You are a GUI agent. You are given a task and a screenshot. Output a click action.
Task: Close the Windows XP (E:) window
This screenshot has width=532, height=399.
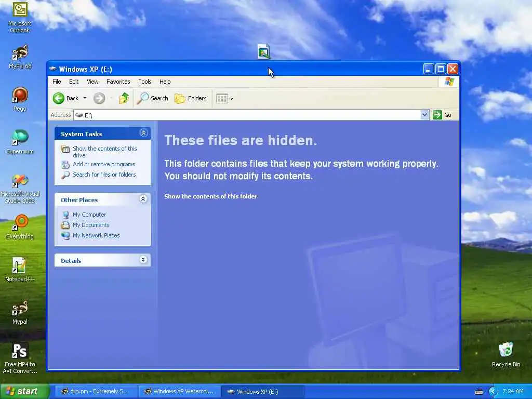pyautogui.click(x=453, y=69)
